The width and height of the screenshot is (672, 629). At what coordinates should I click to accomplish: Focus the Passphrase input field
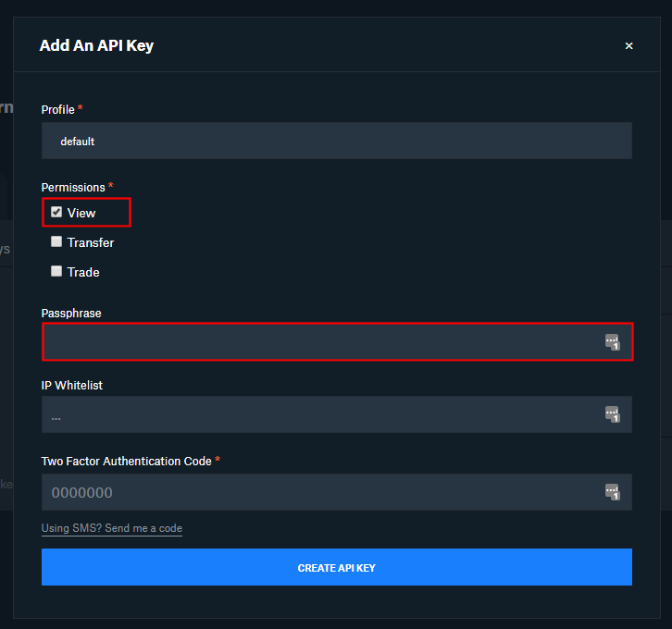[x=319, y=342]
